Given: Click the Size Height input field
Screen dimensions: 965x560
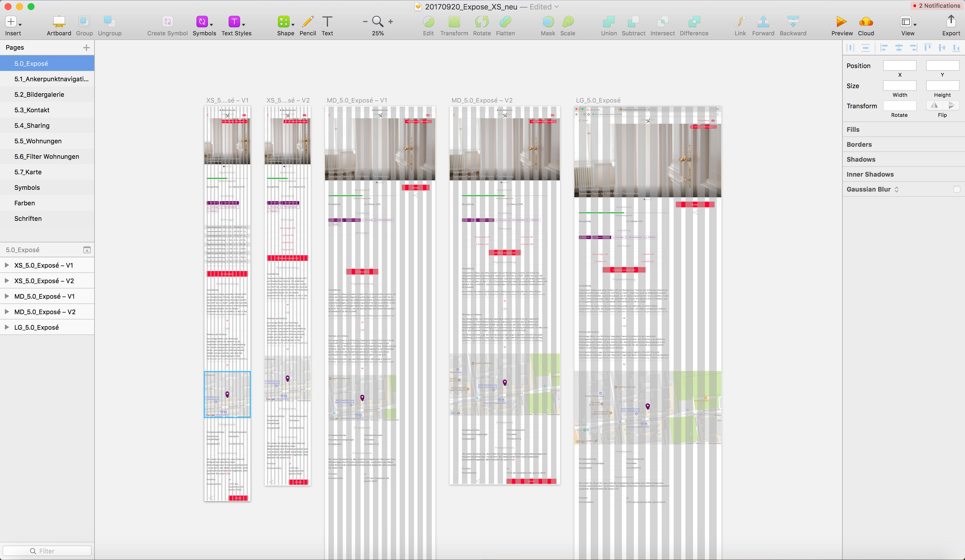Looking at the screenshot, I should 942,85.
